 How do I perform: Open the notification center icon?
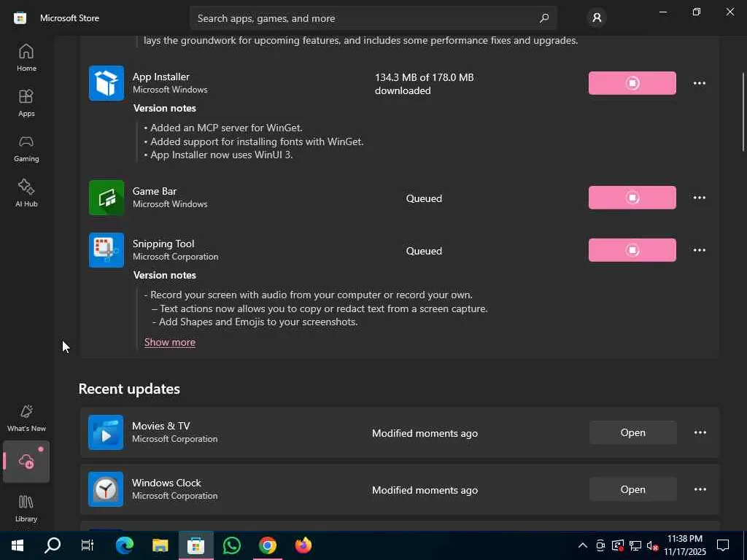pos(723,545)
